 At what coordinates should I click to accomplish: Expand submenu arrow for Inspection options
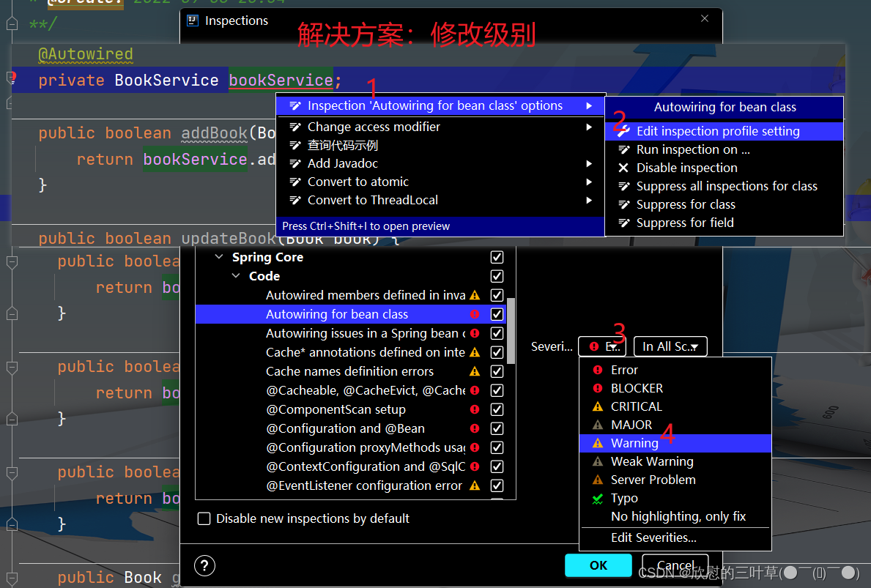589,105
